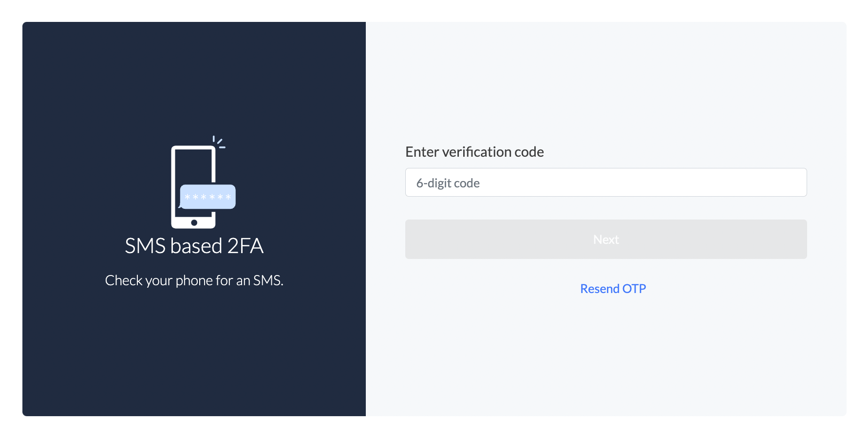Viewport: 868px width, 441px height.
Task: Click the notification sparks above the phone icon
Action: [x=220, y=141]
